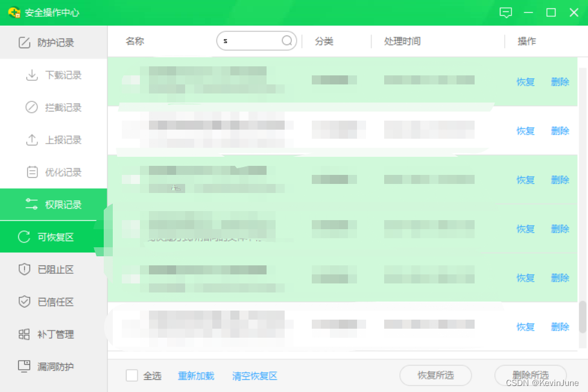Tick the 全选 checkbox
The height and width of the screenshot is (392, 588).
pyautogui.click(x=131, y=375)
